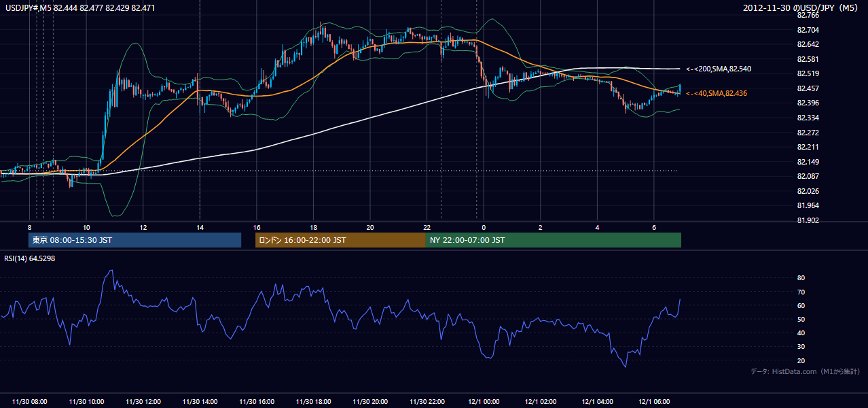Select the 200 SMA 82.540 label
The height and width of the screenshot is (408, 868).
pos(719,69)
